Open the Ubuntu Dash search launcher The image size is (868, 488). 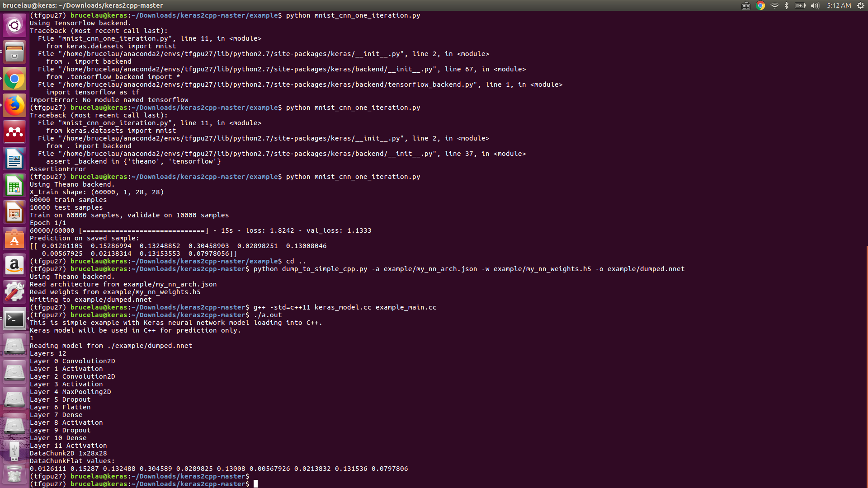[14, 25]
